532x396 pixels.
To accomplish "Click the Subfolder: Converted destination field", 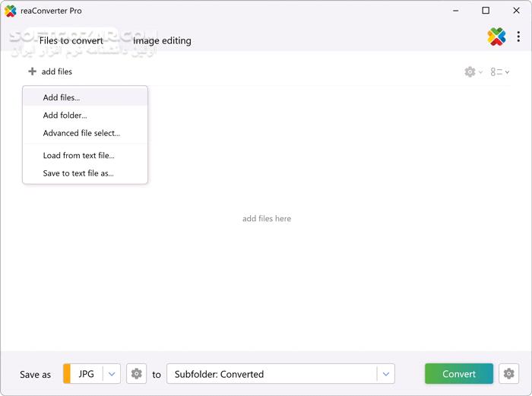I will pos(272,374).
